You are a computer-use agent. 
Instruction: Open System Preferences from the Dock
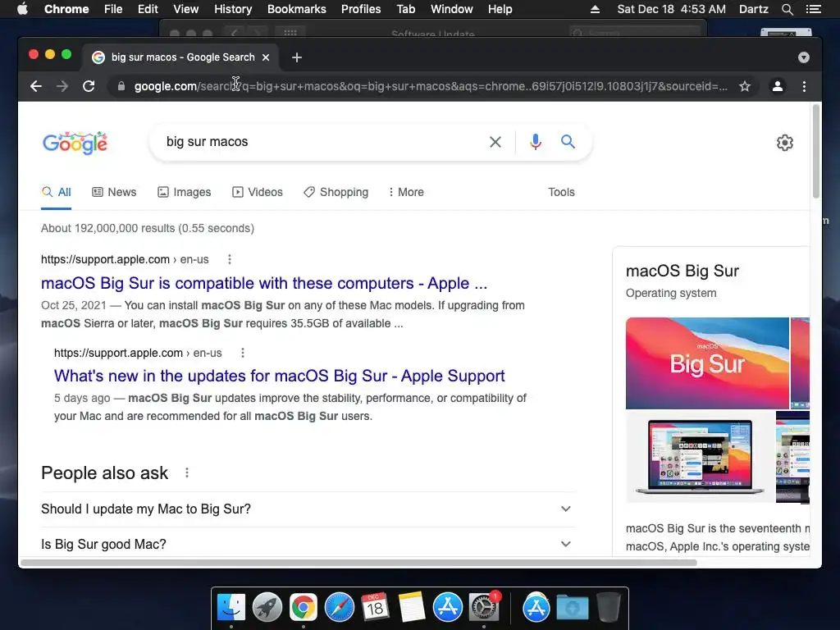[484, 608]
